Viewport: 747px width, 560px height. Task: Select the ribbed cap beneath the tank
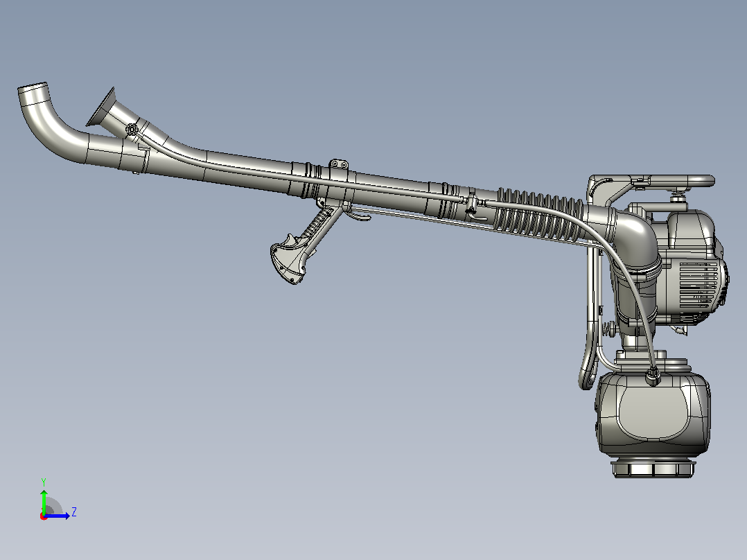652,468
